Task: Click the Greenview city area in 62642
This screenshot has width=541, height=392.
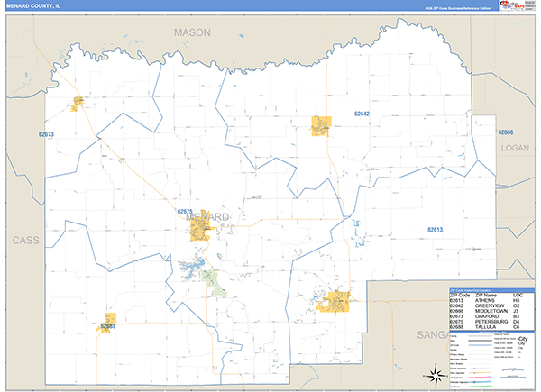Action: click(x=321, y=126)
